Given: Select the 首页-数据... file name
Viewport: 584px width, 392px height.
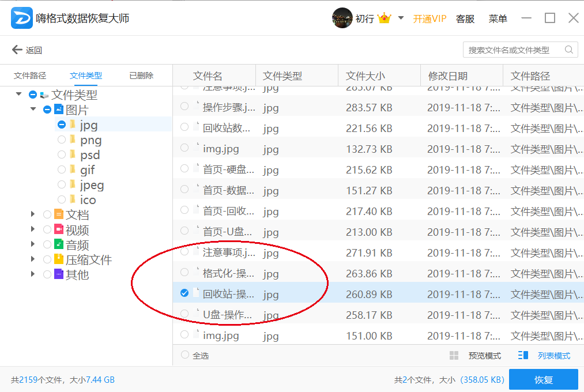Looking at the screenshot, I should 228,190.
